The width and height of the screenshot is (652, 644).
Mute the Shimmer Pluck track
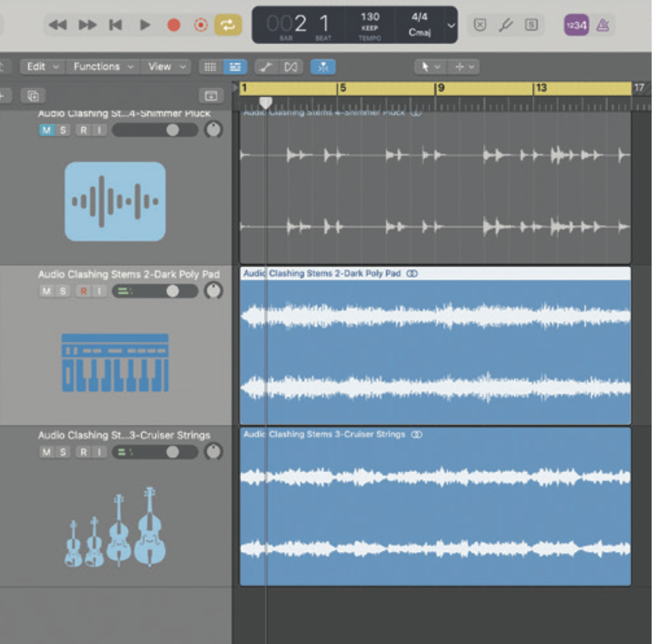pos(46,130)
